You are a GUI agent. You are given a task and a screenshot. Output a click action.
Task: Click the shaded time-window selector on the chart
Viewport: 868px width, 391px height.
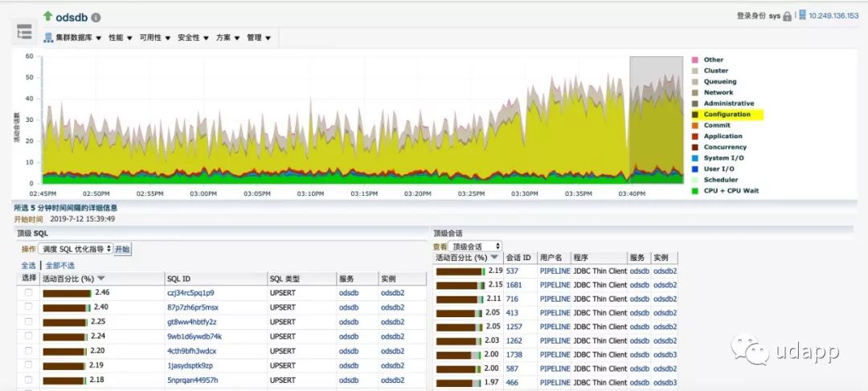[655, 120]
